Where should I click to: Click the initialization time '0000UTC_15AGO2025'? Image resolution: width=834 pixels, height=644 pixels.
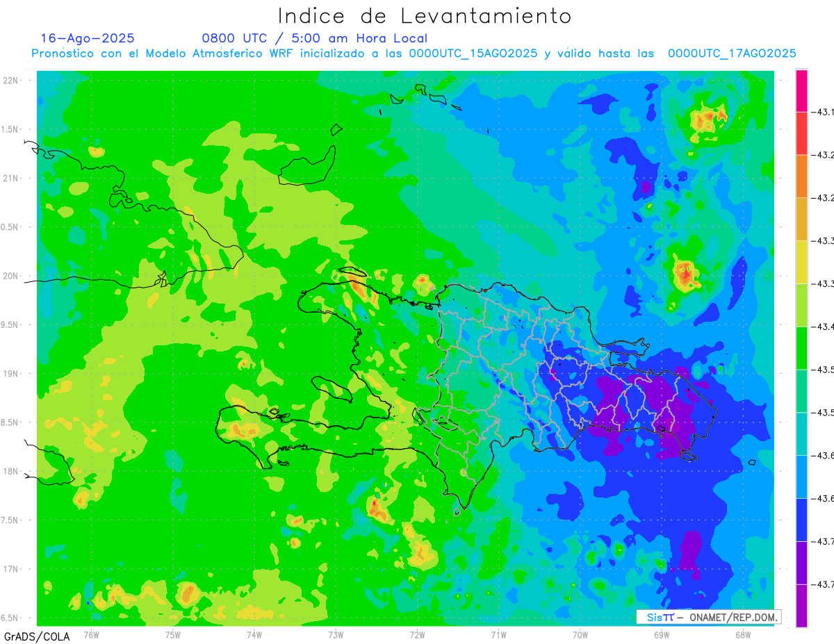(x=473, y=53)
